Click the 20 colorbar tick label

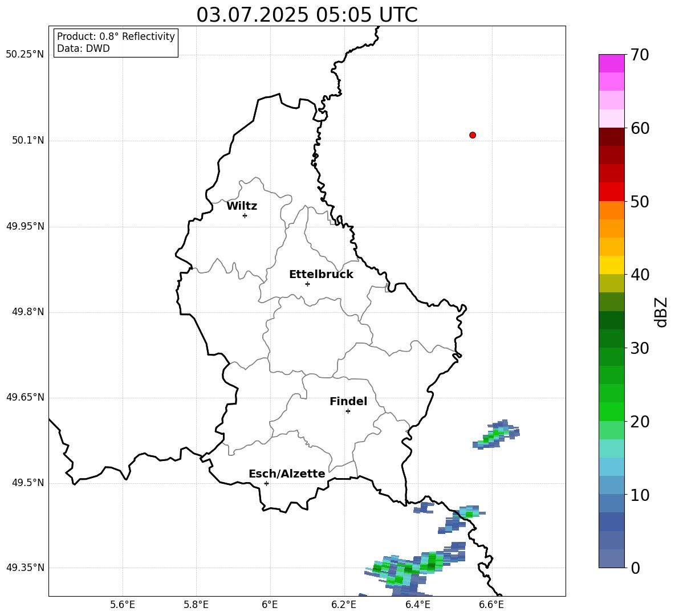pos(640,422)
